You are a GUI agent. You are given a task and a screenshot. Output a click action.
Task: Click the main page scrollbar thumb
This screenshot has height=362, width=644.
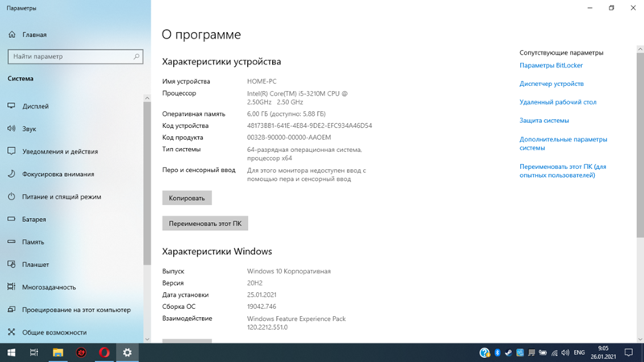(x=640, y=145)
